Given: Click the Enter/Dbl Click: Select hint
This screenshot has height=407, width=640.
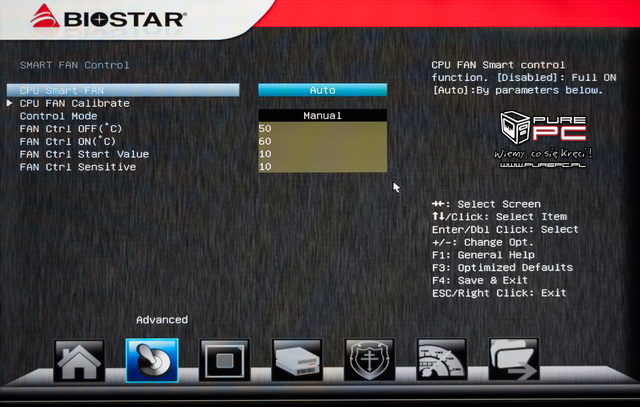Looking at the screenshot, I should pos(505,229).
